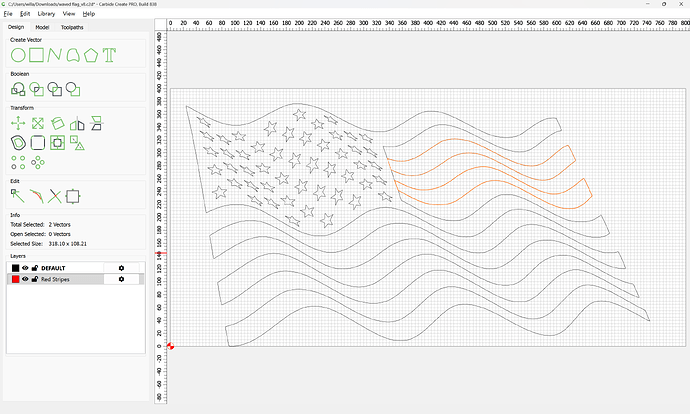Click the Boolean Union icon
This screenshot has width=690, height=414.
click(x=17, y=89)
